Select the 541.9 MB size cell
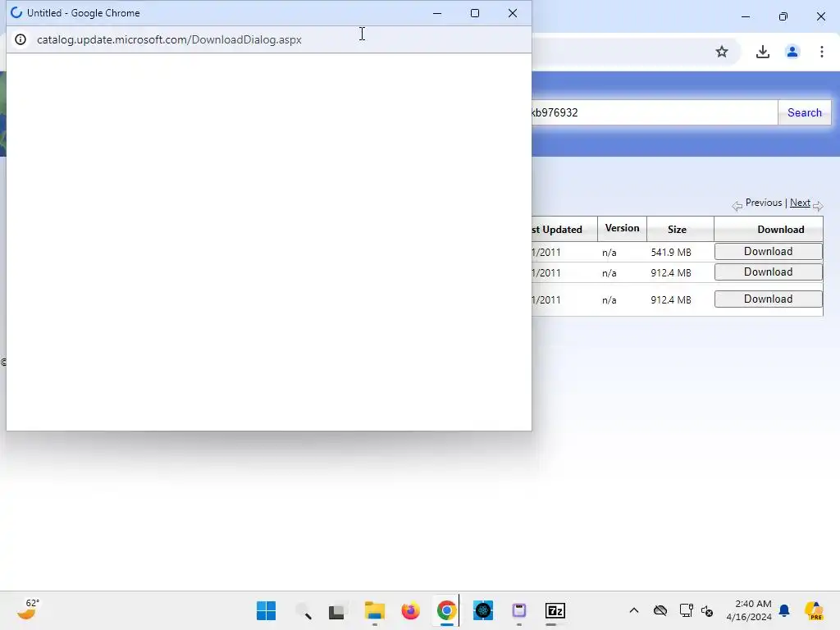840x630 pixels. (x=671, y=253)
